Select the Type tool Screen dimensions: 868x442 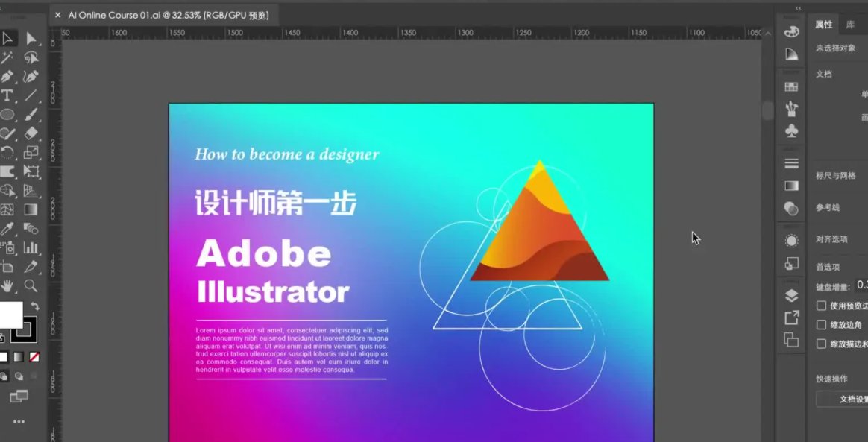[x=7, y=95]
